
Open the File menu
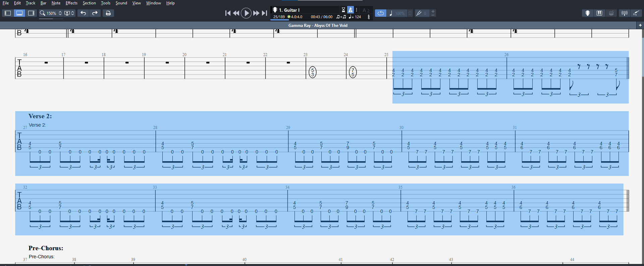coord(6,3)
